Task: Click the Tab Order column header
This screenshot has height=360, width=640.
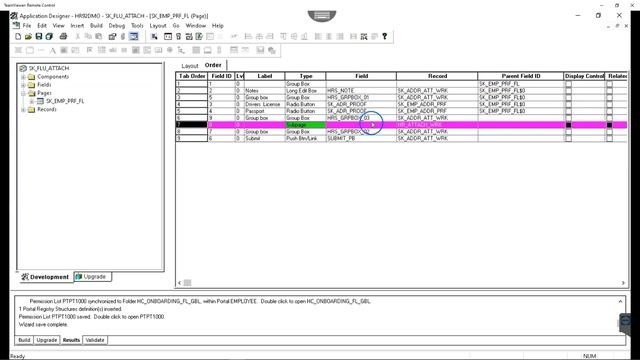Action: coord(192,76)
